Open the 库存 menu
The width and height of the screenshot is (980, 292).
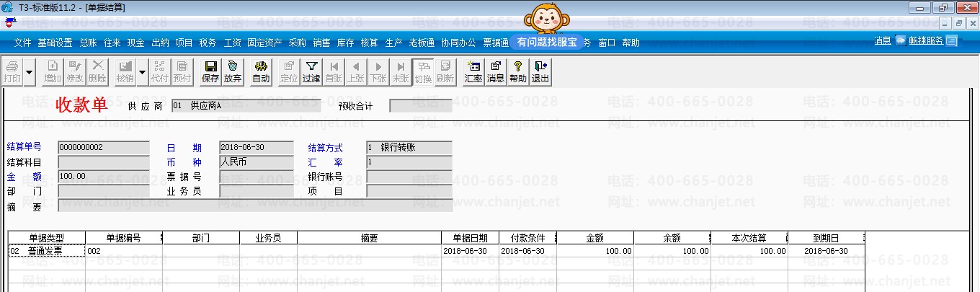345,43
